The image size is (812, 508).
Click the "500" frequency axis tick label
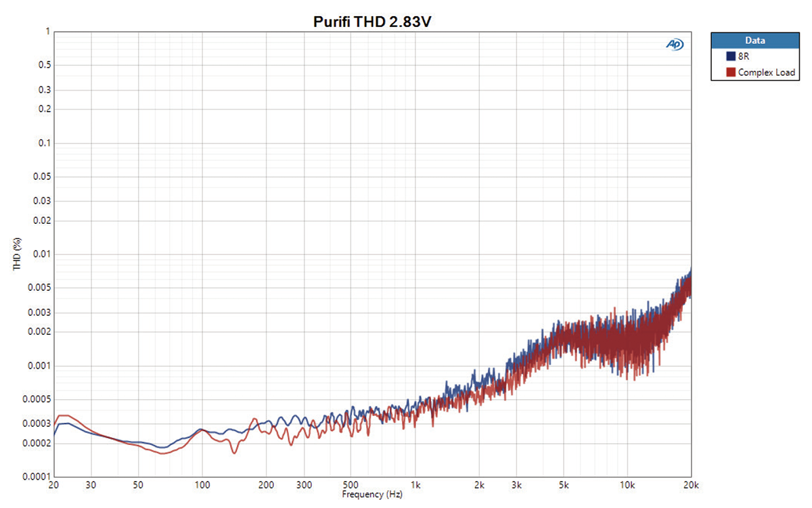coord(351,485)
